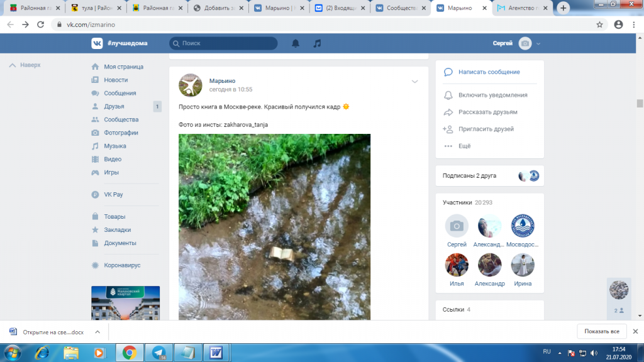Open the Моя страница home icon
This screenshot has height=362, width=644.
(96, 67)
